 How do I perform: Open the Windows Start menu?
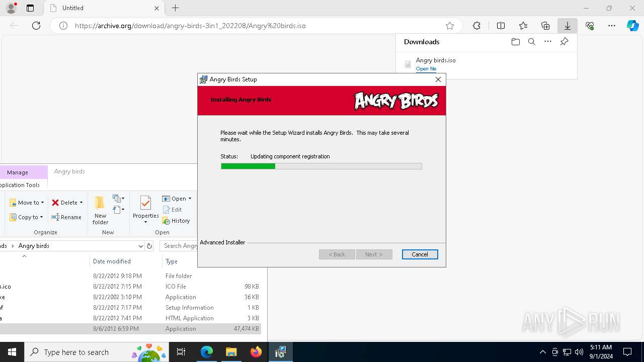(12, 352)
